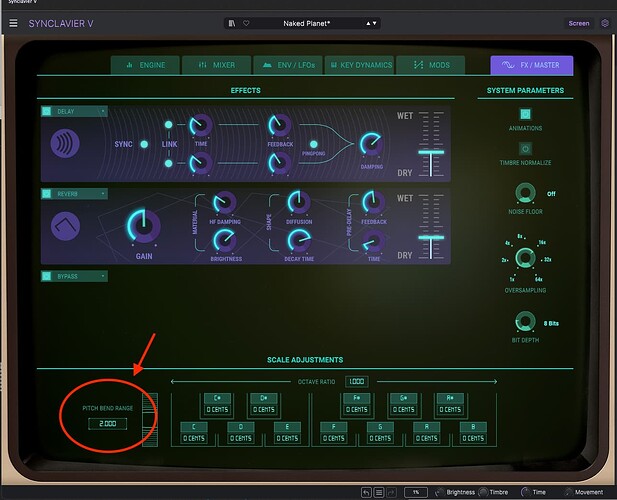The height and width of the screenshot is (500, 617).
Task: Click the Octave Ratio 1.000 field
Action: [357, 382]
